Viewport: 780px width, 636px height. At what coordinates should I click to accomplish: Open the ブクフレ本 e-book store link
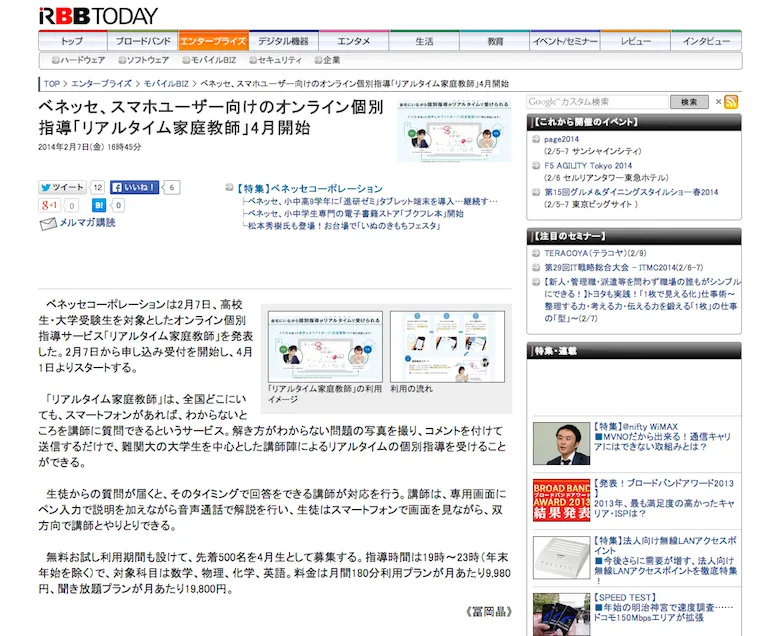pos(356,214)
